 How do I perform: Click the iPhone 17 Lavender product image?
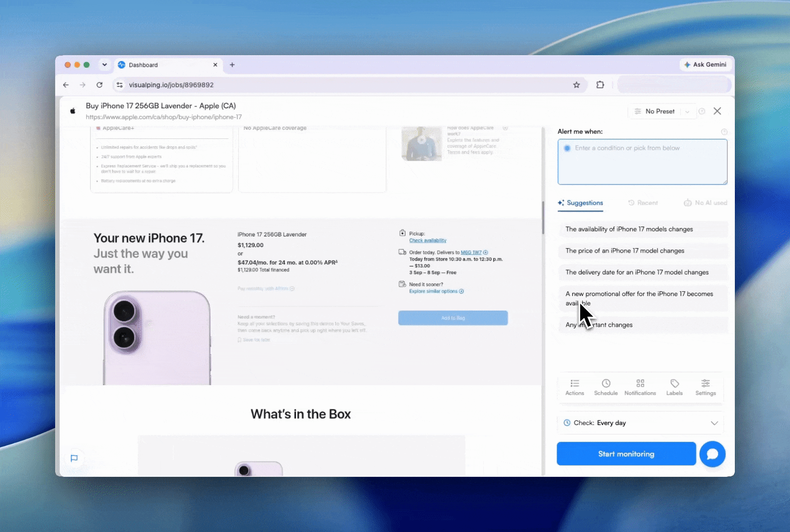point(157,337)
